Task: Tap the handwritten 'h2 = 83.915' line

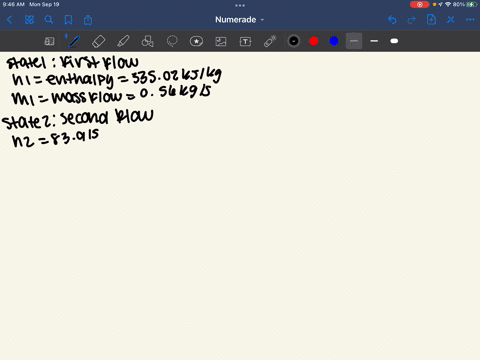Action: pos(55,139)
